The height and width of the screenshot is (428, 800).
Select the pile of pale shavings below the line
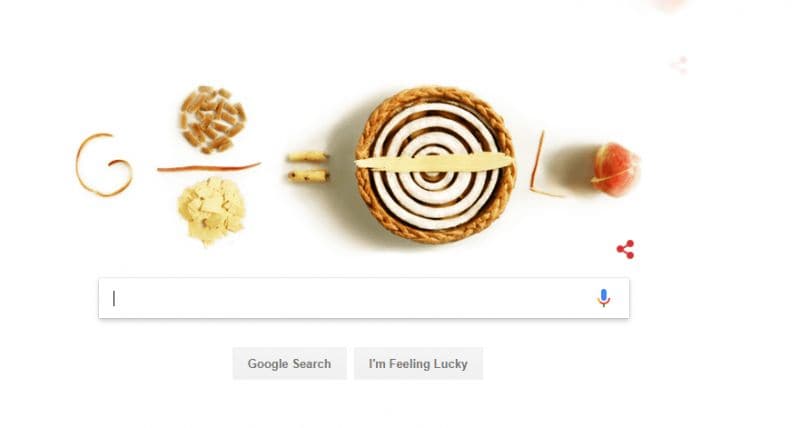(211, 210)
